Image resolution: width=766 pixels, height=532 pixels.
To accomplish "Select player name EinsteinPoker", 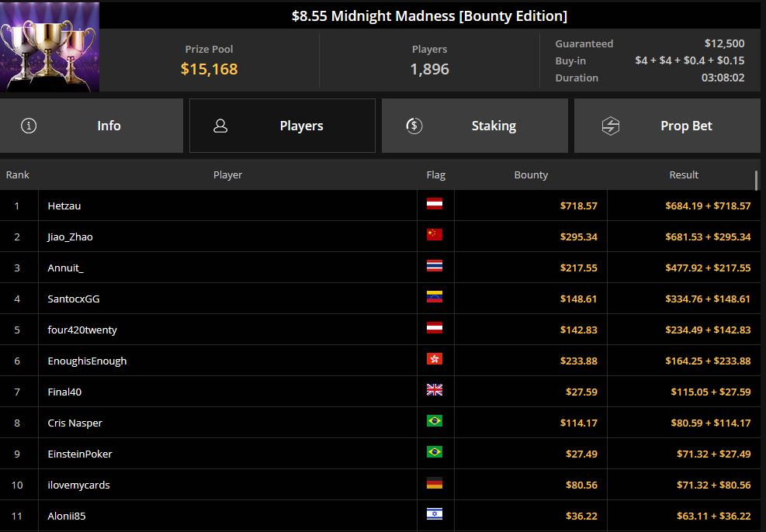I will tap(80, 454).
